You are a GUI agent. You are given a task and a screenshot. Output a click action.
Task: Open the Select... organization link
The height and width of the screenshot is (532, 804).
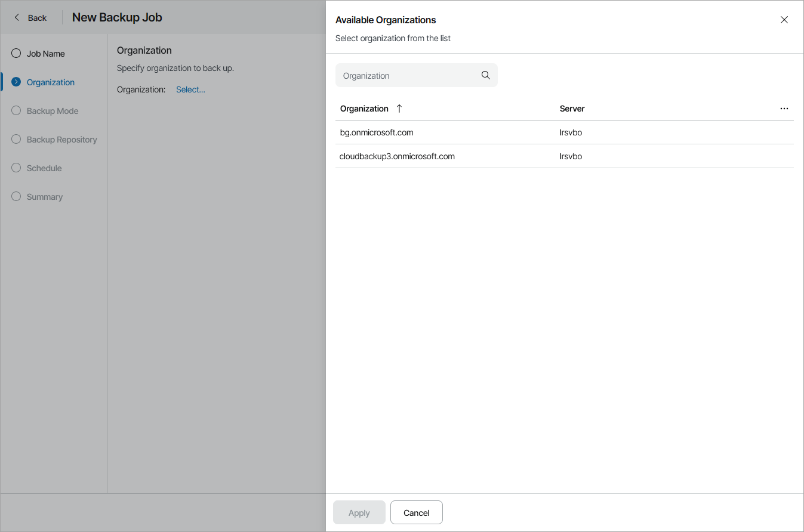click(x=190, y=89)
